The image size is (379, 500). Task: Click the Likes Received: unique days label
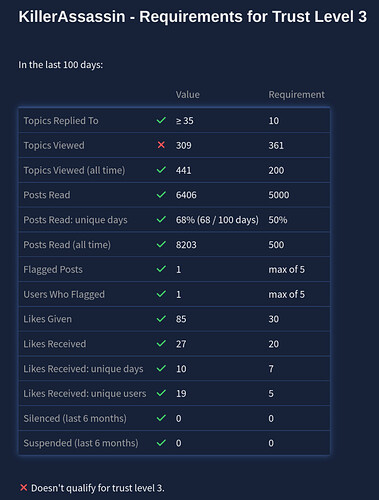83,369
